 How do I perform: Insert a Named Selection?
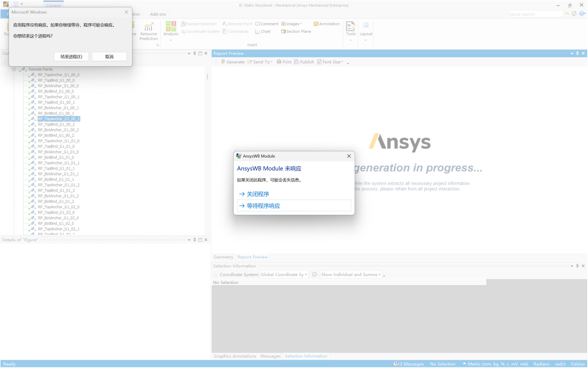[x=199, y=24]
